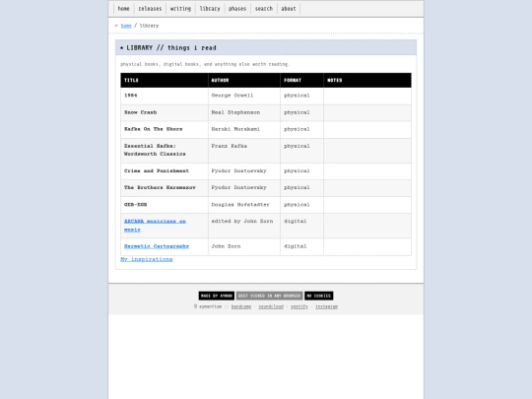Click the 'library' breadcrumb text
This screenshot has width=532, height=399.
(149, 26)
